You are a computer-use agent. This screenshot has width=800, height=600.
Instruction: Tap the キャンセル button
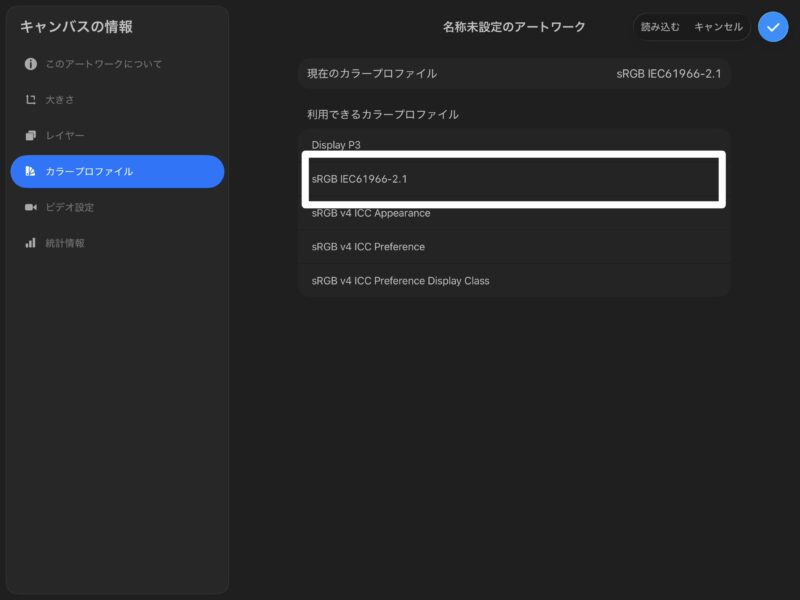pos(718,27)
